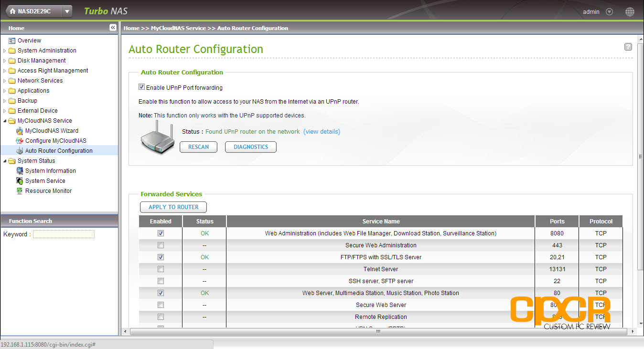The height and width of the screenshot is (349, 644).
Task: Click the Service Name column header
Action: click(381, 222)
